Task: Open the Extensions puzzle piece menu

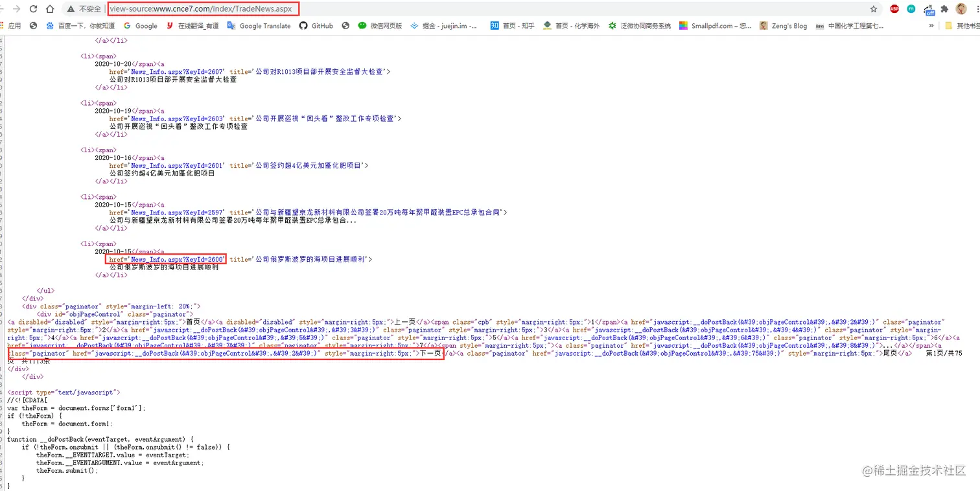Action: [944, 9]
